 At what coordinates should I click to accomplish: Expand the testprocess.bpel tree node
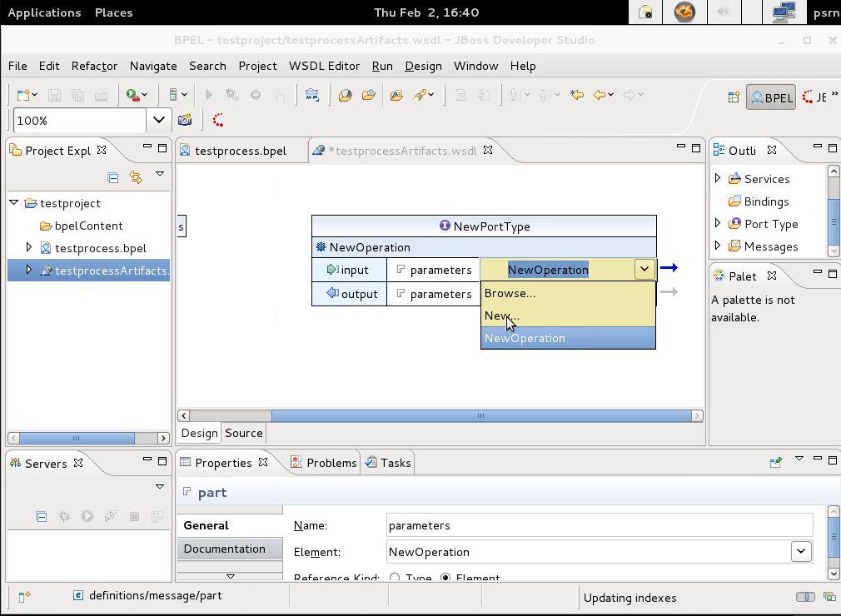click(29, 247)
